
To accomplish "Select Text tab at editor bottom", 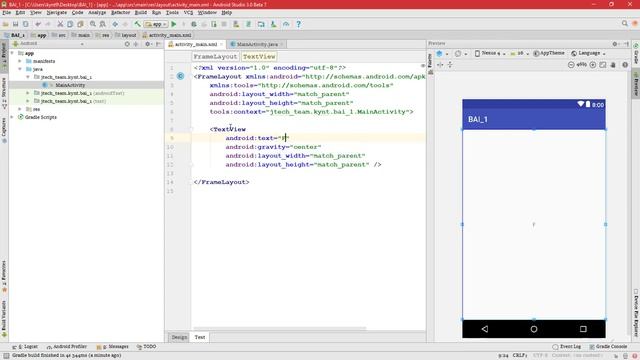I will pyautogui.click(x=200, y=337).
